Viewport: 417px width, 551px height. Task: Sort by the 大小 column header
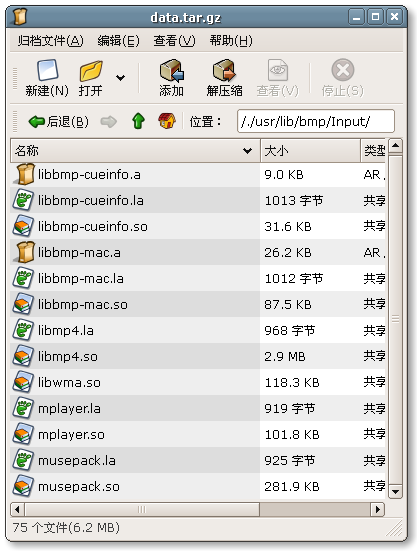pos(310,151)
